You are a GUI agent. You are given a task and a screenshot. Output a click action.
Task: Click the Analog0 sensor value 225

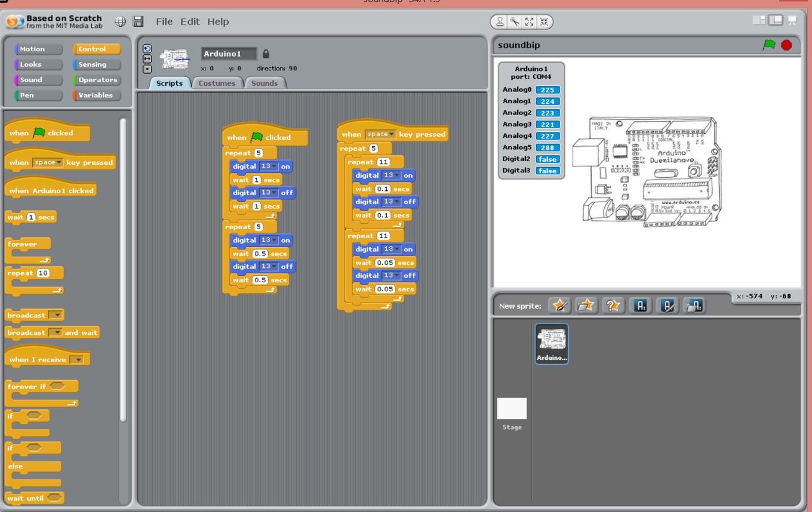point(548,90)
